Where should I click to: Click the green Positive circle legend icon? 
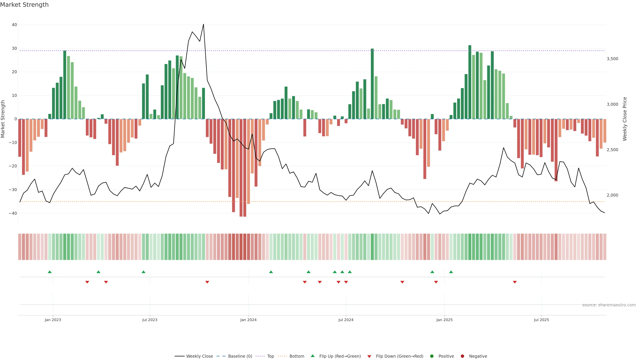pos(432,356)
